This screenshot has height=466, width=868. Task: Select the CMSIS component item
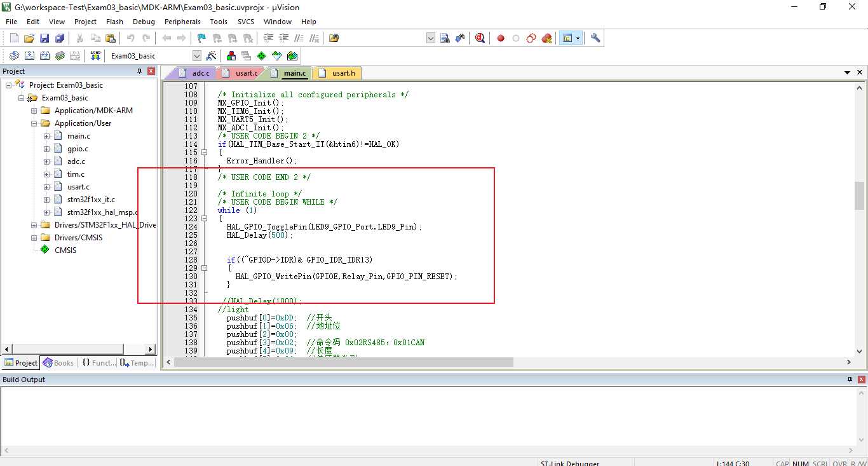[x=65, y=250]
